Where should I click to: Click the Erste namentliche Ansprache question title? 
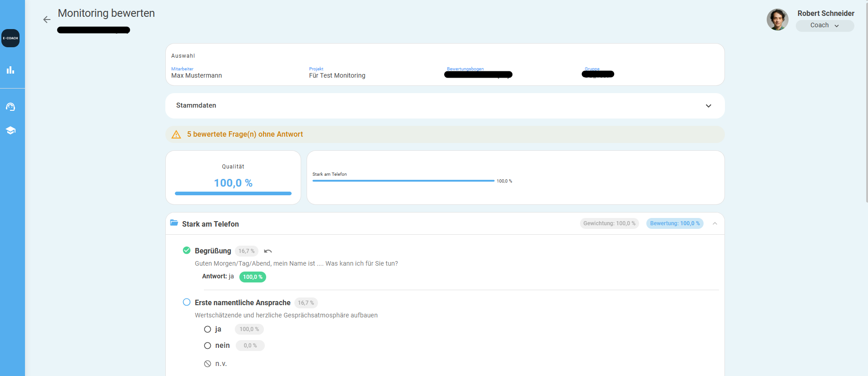coord(243,303)
